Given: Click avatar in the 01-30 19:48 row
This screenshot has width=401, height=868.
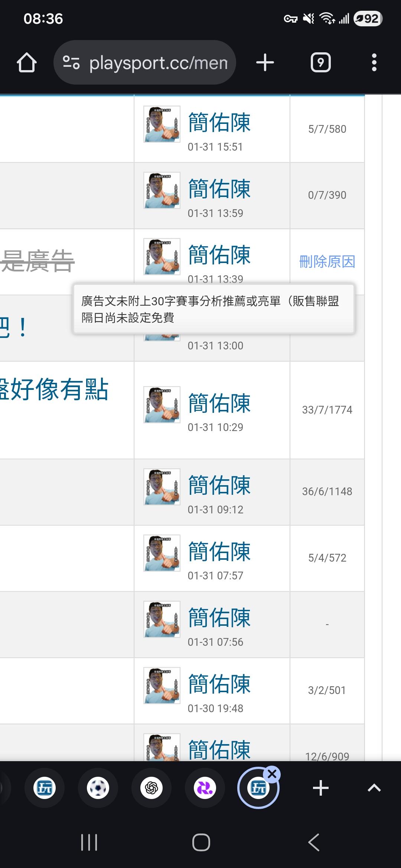Looking at the screenshot, I should pos(162,685).
